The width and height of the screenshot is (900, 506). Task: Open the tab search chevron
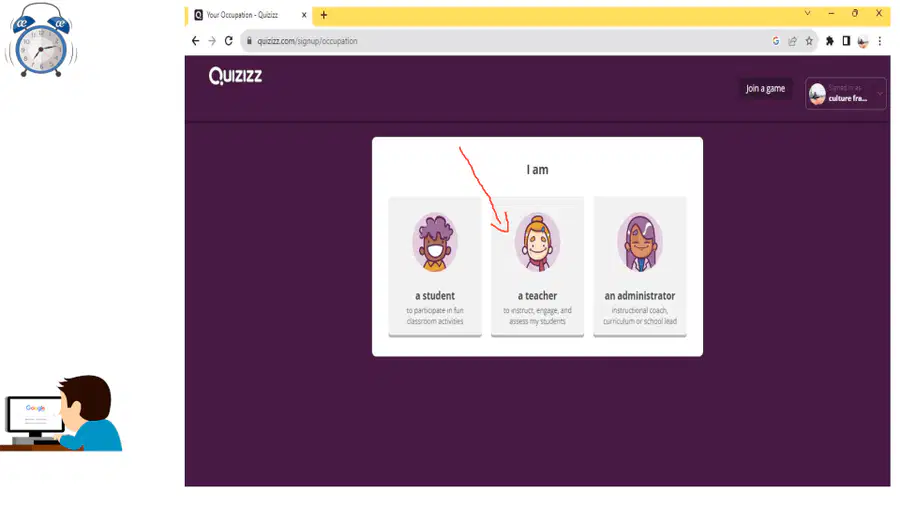808,13
